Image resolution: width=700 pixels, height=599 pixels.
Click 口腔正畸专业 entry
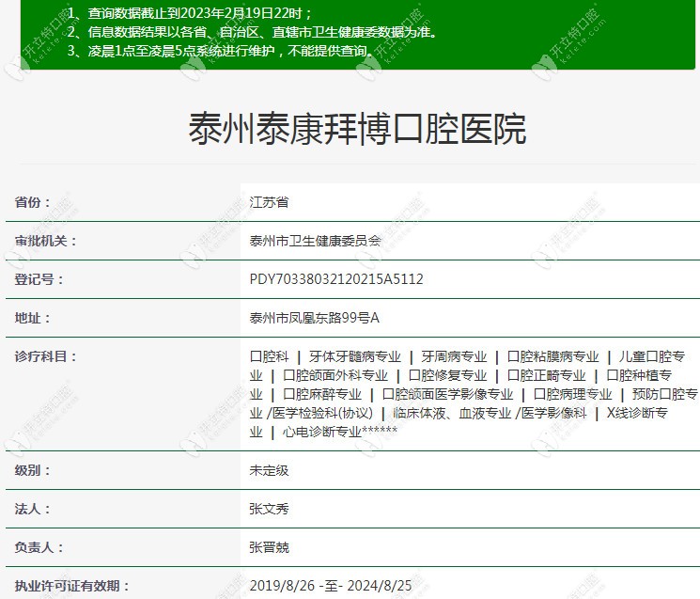(x=547, y=375)
